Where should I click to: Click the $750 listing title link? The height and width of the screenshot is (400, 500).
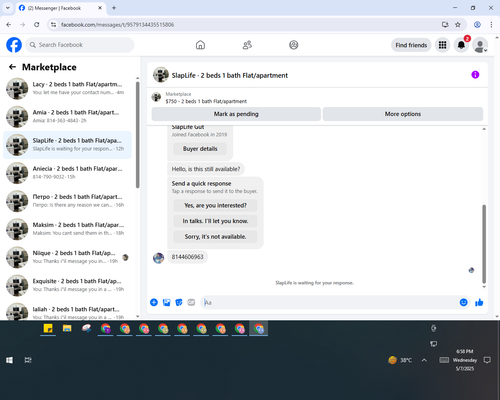tap(206, 101)
